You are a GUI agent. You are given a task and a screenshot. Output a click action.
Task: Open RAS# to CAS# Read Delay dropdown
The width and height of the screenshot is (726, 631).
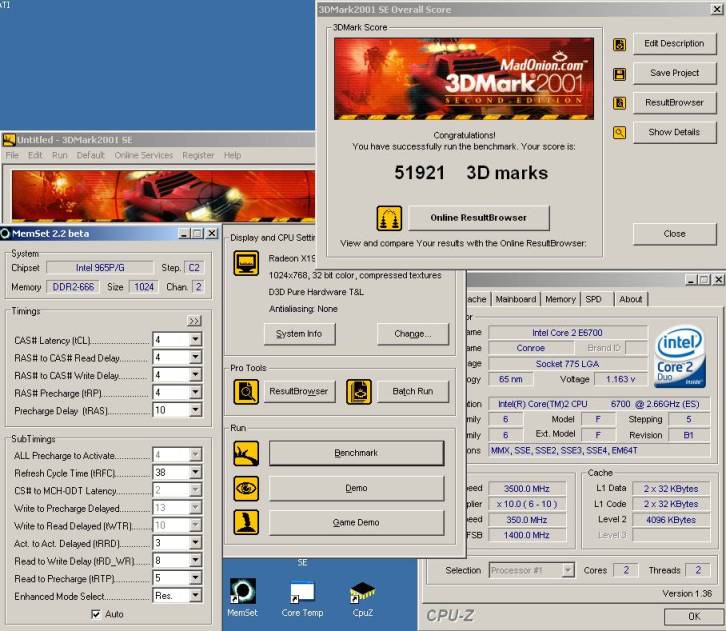[195, 357]
